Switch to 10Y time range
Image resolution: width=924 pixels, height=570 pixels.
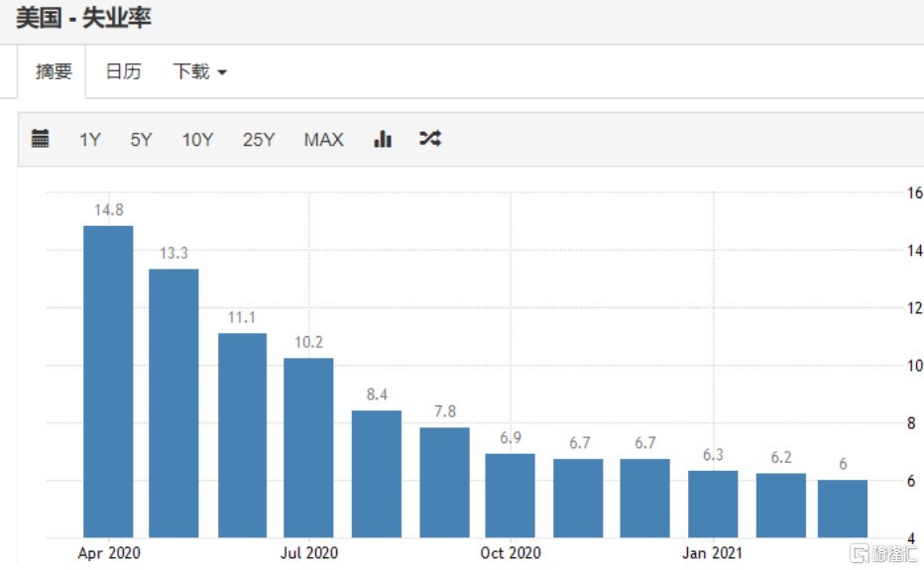197,140
